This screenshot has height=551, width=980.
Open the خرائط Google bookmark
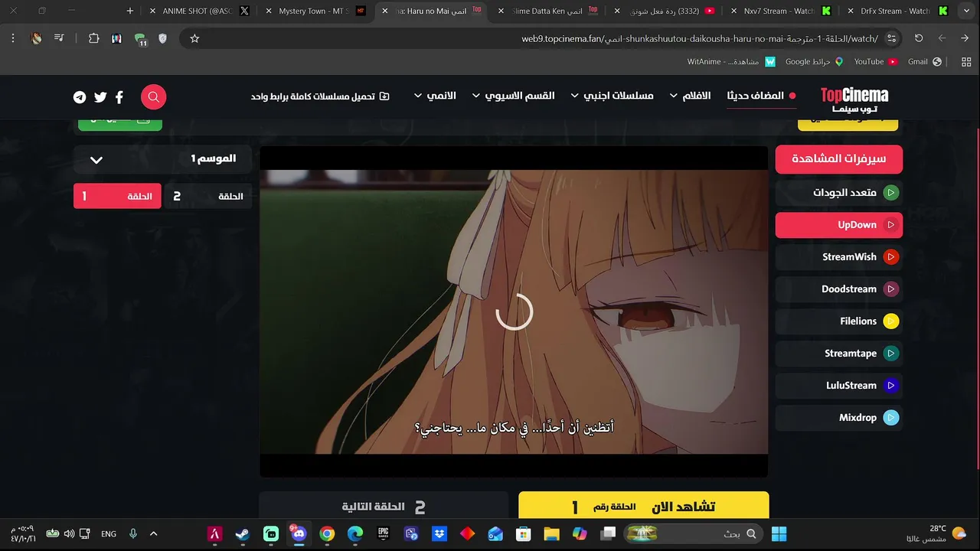[815, 61]
